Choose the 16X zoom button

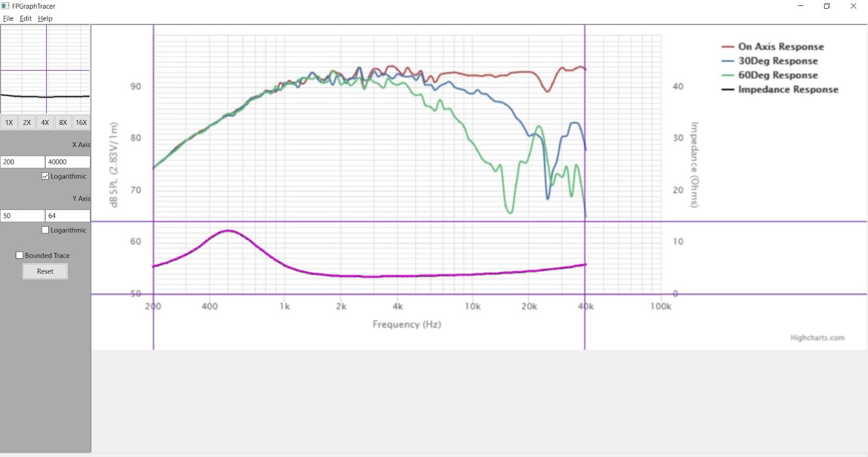(81, 123)
